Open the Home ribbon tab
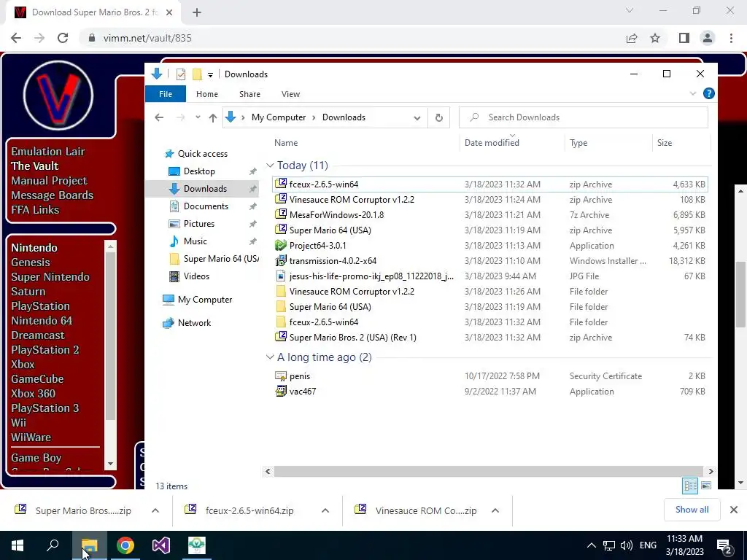Image resolution: width=747 pixels, height=560 pixels. (x=206, y=94)
